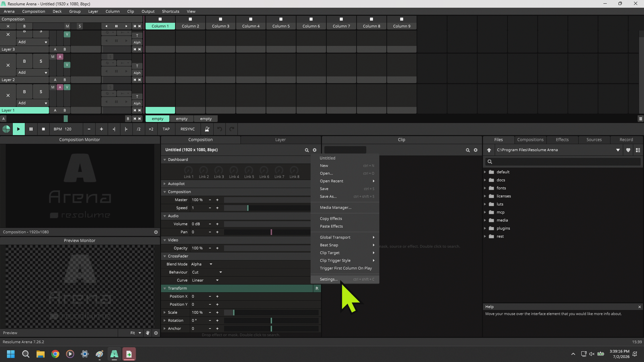Start composition playback with the play button
644x362 pixels.
[18, 129]
